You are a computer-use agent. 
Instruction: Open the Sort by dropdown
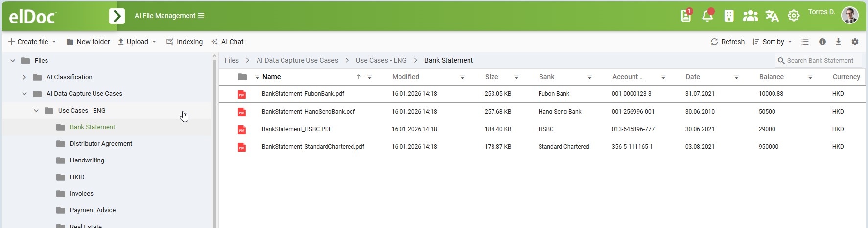(772, 42)
